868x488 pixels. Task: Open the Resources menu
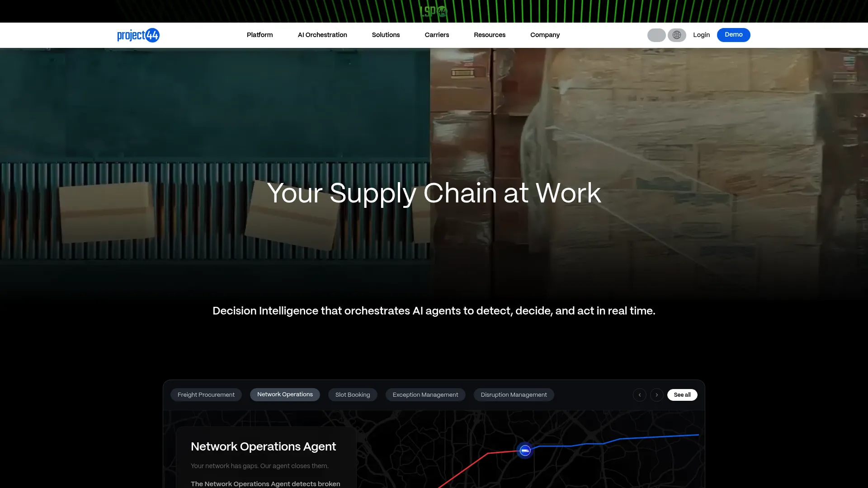490,35
